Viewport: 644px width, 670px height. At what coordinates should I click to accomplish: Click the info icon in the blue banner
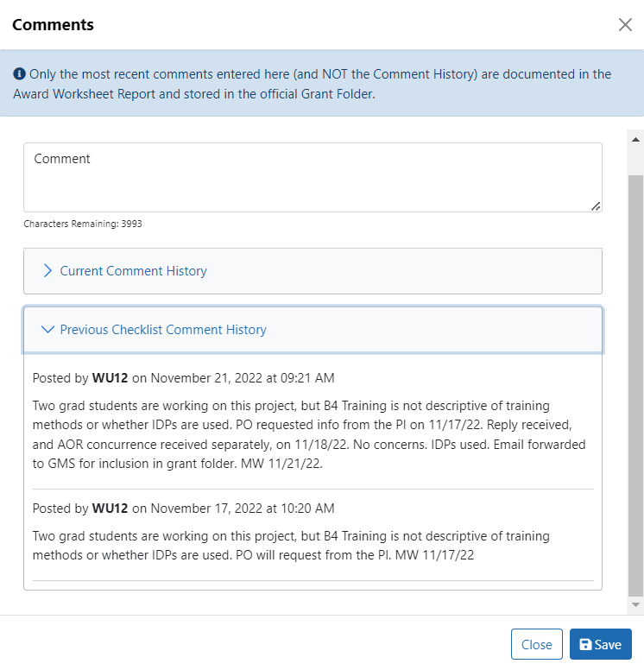pyautogui.click(x=19, y=74)
